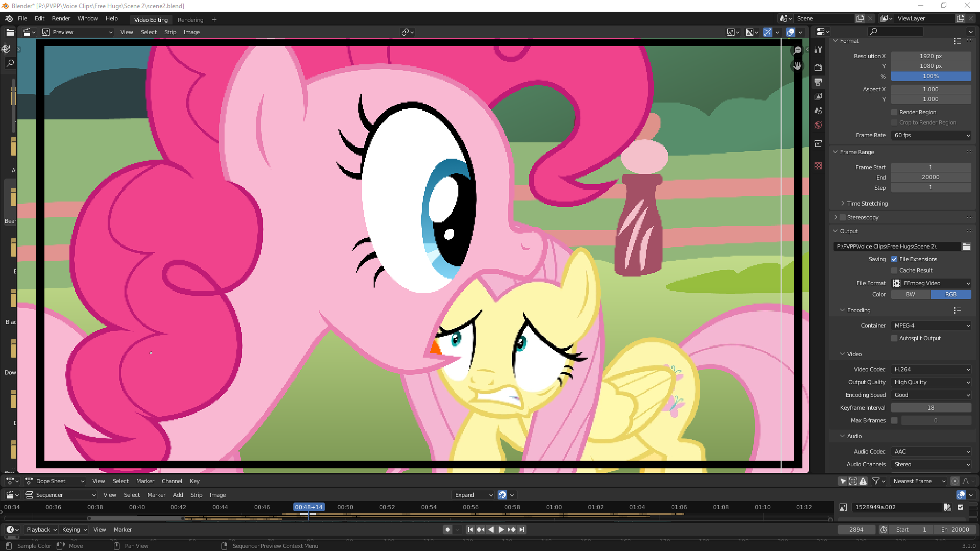980x551 pixels.
Task: Enable the Render Region checkbox
Action: (x=894, y=112)
